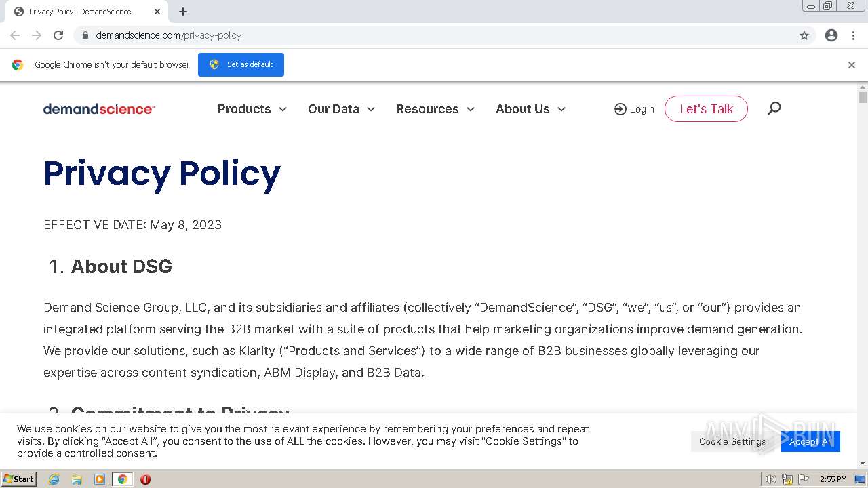Restore down the Chrome window
This screenshot has height=488, width=868.
[828, 6]
